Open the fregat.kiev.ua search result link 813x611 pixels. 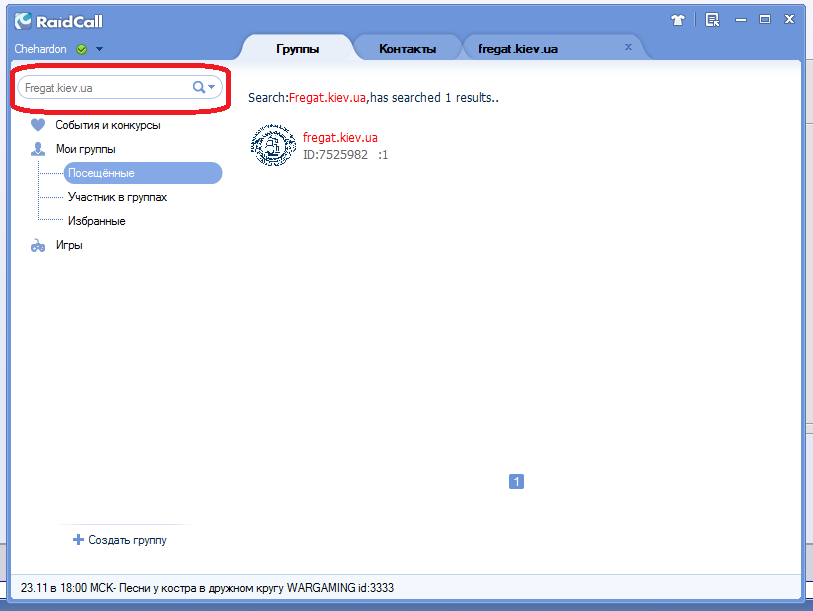(x=340, y=138)
